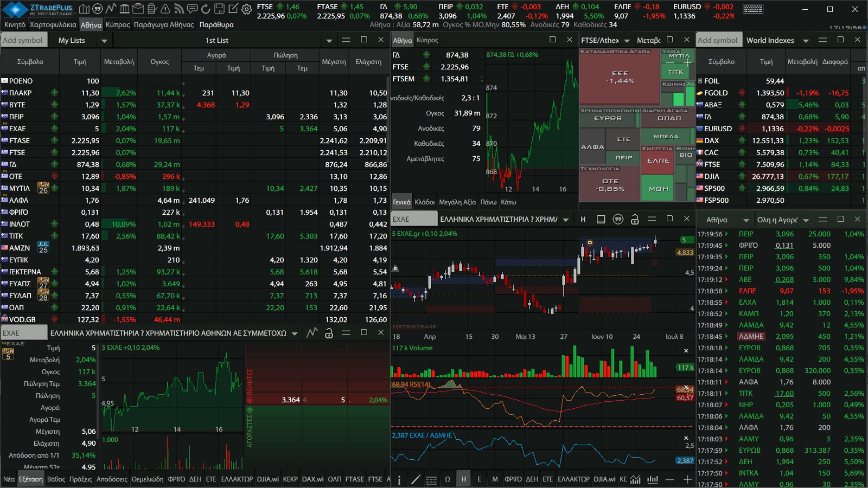The image size is (868, 488).
Task: Open the Παράγωγα Αθήνας tab
Action: [164, 25]
